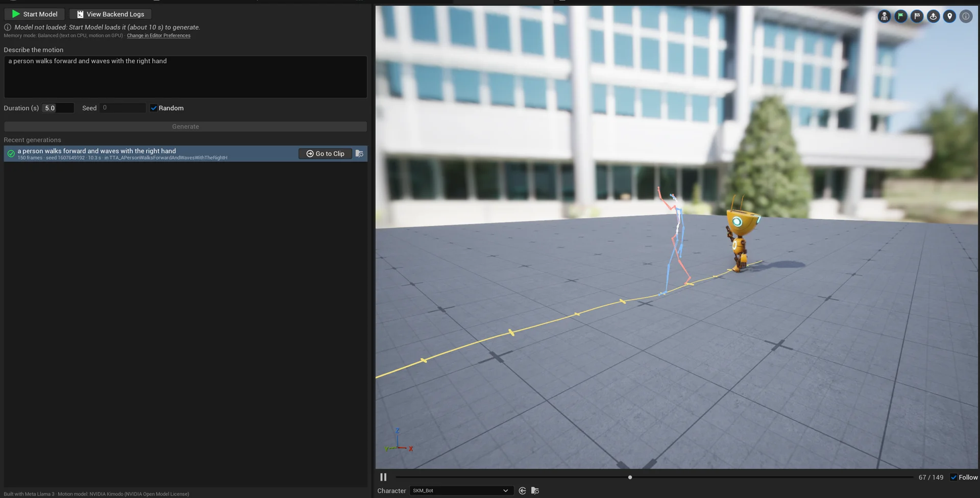
Task: Click the location pin viewport icon
Action: click(950, 16)
